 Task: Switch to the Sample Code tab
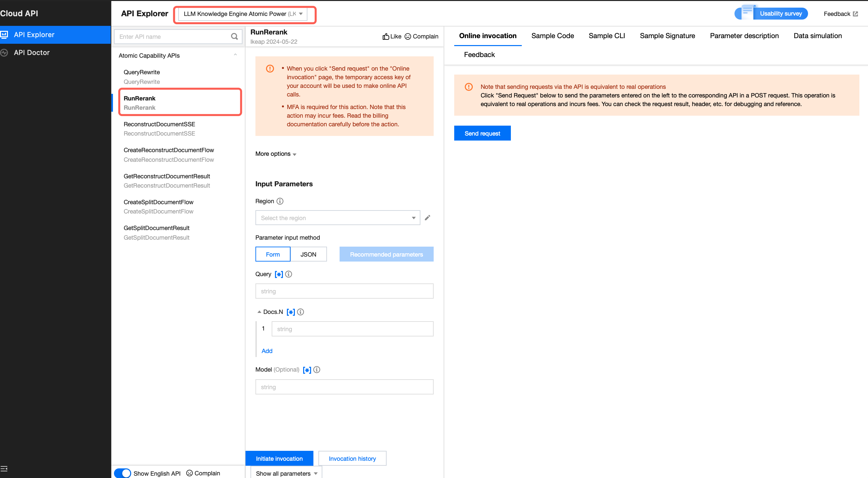click(552, 36)
